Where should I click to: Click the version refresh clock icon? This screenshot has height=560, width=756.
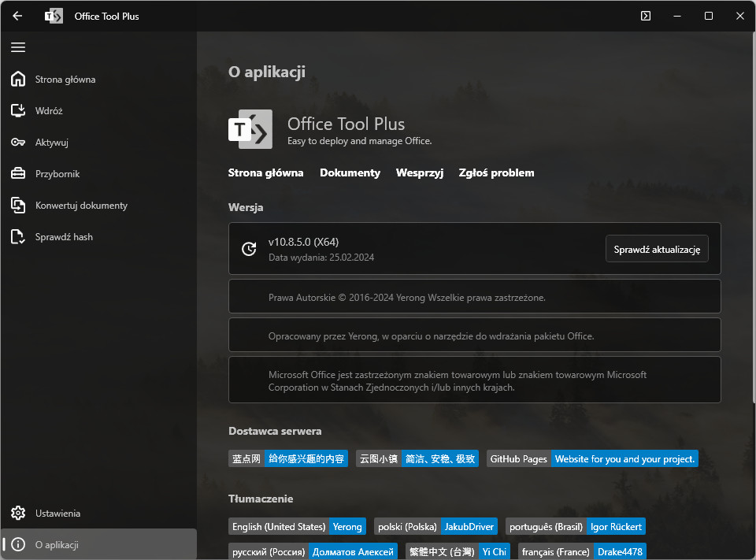tap(249, 249)
